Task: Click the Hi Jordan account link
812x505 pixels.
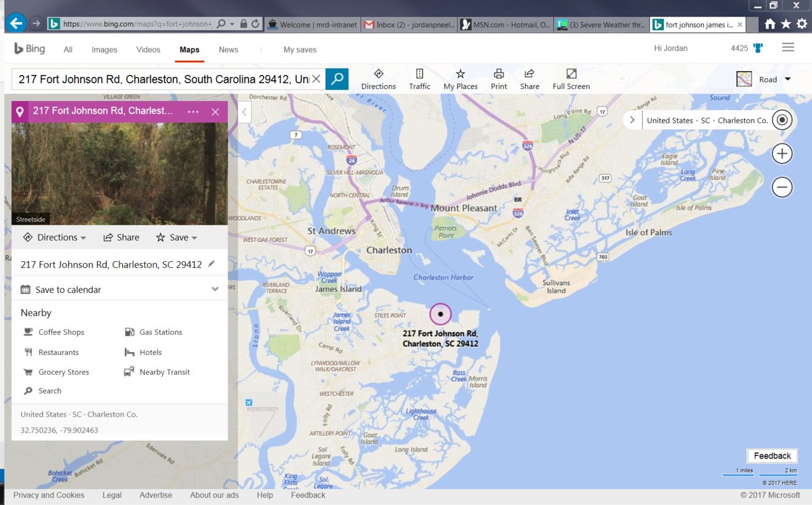Action: click(671, 48)
